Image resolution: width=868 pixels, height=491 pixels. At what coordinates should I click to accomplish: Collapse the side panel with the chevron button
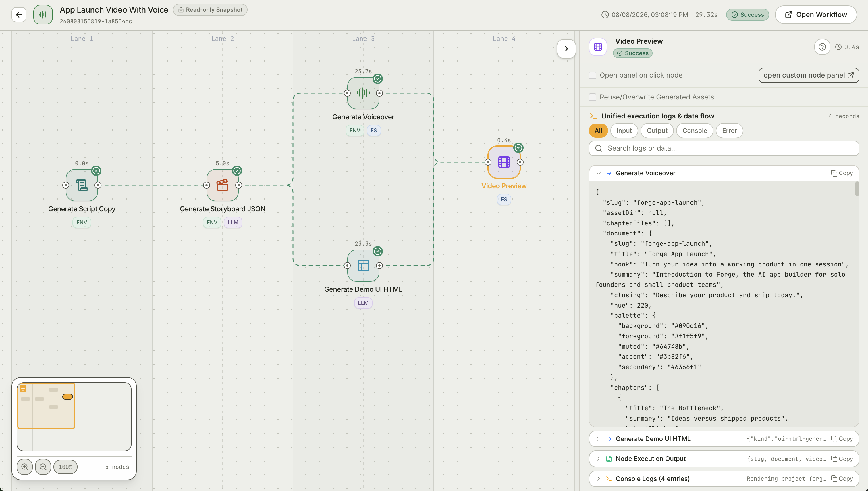point(566,49)
